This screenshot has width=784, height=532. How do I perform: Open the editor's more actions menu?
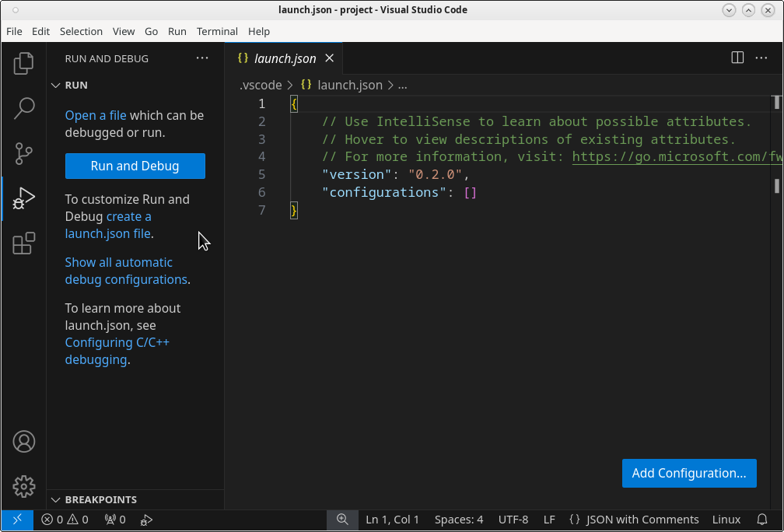762,58
